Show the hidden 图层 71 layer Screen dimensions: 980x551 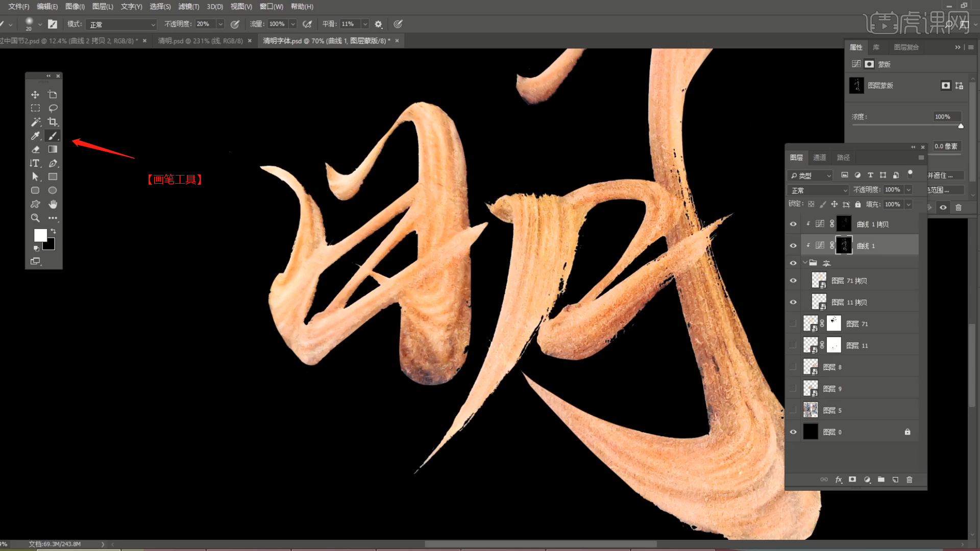(793, 324)
